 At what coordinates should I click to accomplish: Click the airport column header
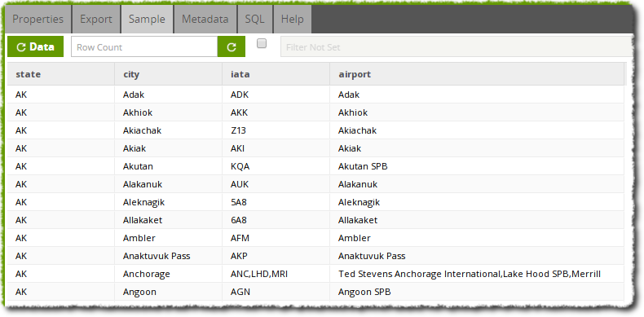pyautogui.click(x=477, y=74)
